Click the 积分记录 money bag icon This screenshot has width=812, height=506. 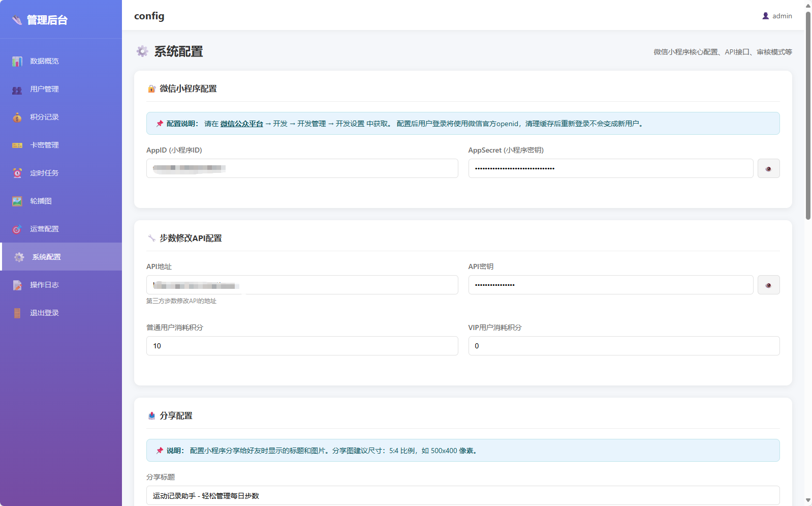pos(17,117)
